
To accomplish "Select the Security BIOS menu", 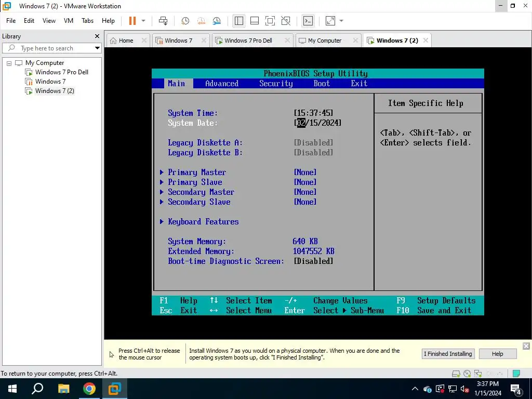I will (276, 84).
